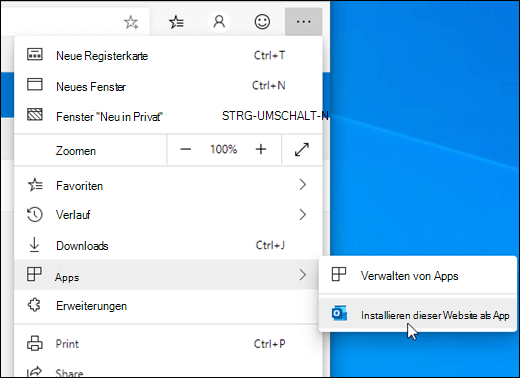
Task: Click the Ctrl+J shortcut text
Action: pyautogui.click(x=270, y=245)
